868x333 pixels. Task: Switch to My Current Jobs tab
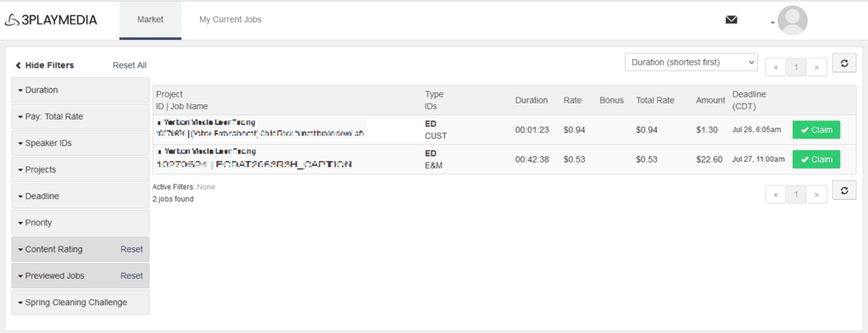click(231, 20)
